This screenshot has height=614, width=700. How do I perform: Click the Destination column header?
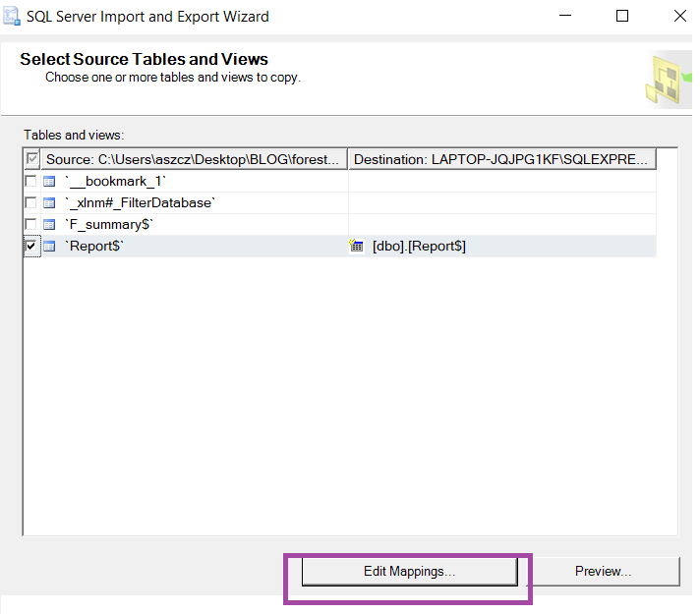pos(501,159)
